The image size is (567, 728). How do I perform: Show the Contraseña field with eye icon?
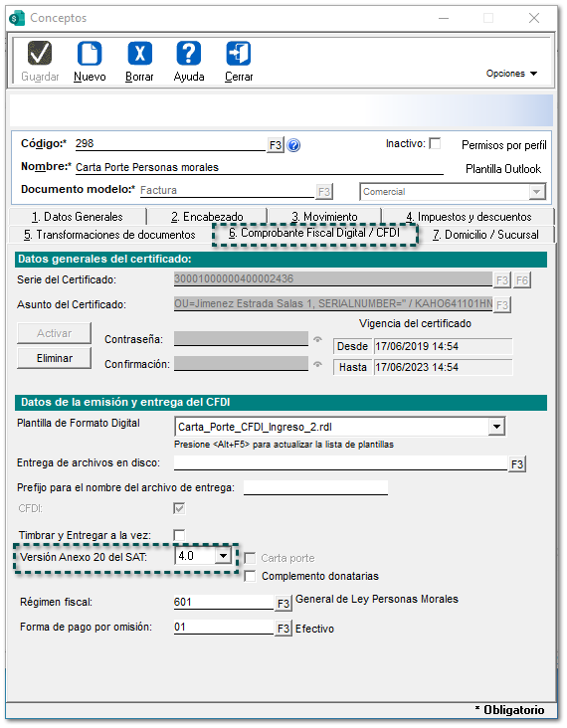coord(317,339)
